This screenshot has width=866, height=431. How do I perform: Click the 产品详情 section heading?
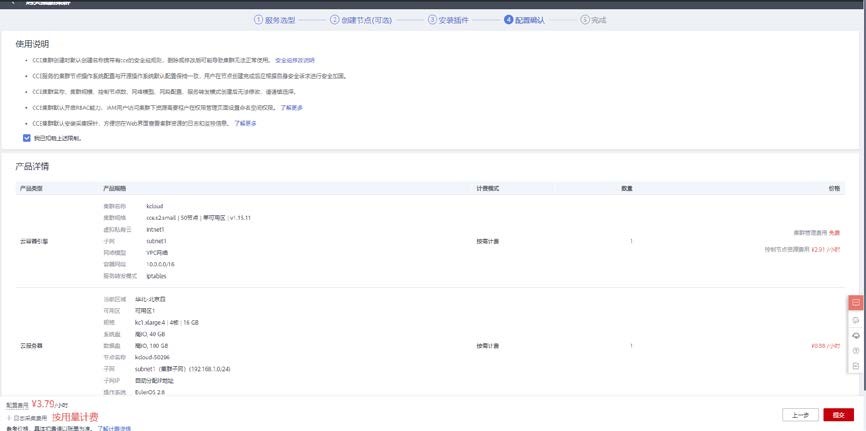pos(32,166)
